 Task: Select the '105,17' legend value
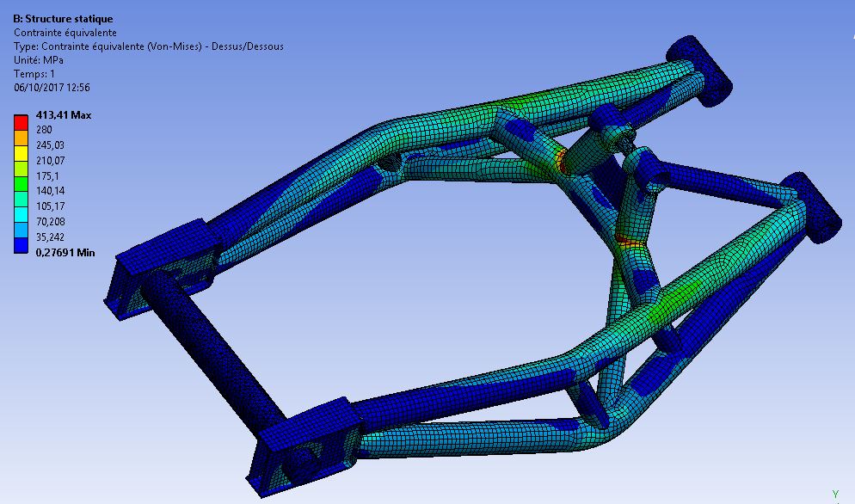(50, 206)
